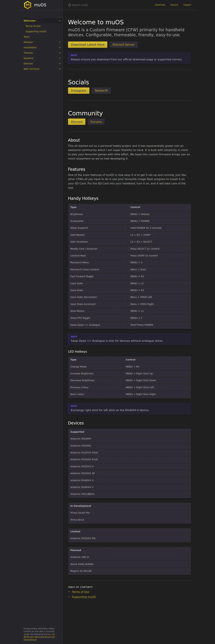Open the Support header link

[x=187, y=5]
